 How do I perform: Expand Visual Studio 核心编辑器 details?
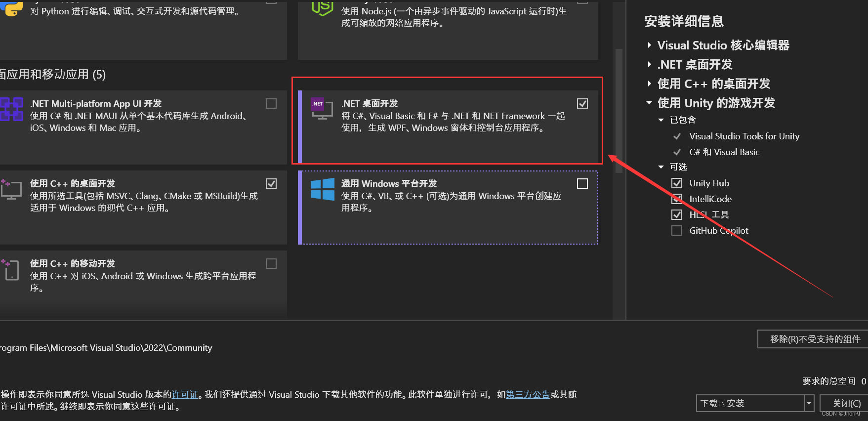coord(649,45)
